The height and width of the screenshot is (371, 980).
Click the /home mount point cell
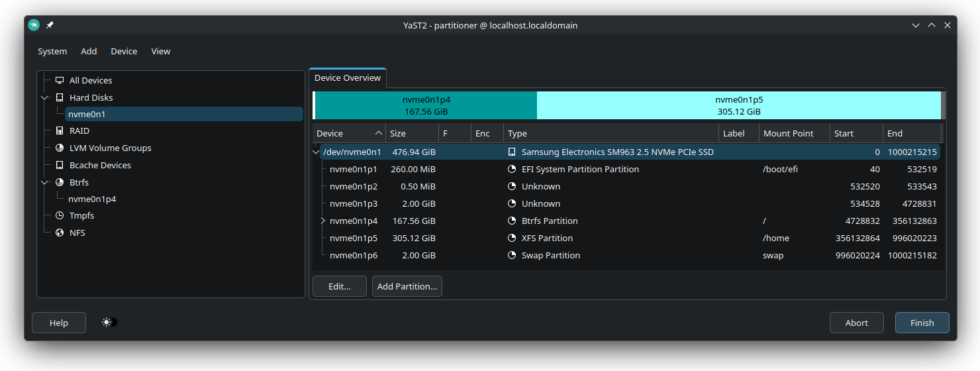[776, 238]
